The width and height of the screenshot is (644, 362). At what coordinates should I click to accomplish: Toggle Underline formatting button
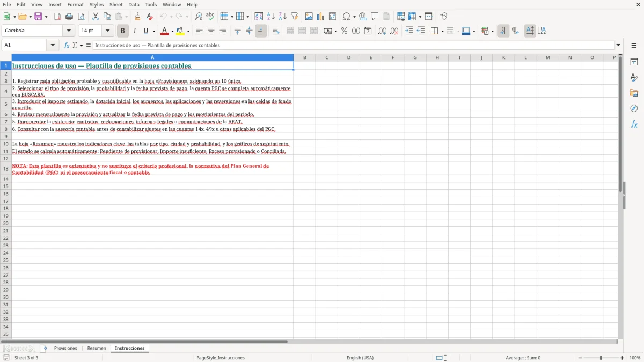click(145, 31)
